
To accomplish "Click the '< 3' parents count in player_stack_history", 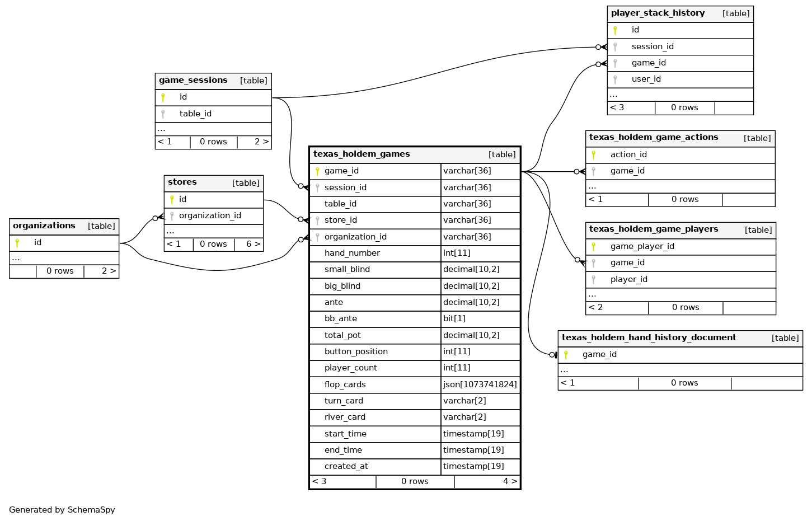I will (x=617, y=108).
